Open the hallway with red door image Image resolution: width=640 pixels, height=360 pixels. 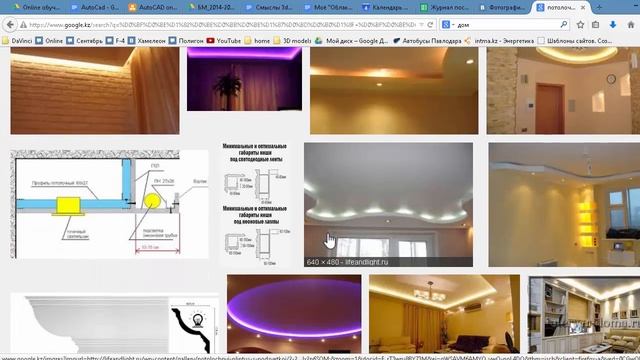pos(563,90)
